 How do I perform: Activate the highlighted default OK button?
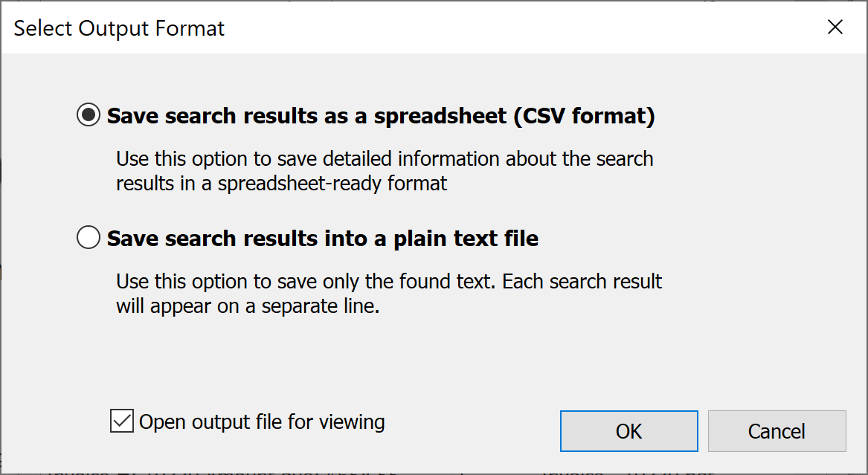(x=629, y=431)
